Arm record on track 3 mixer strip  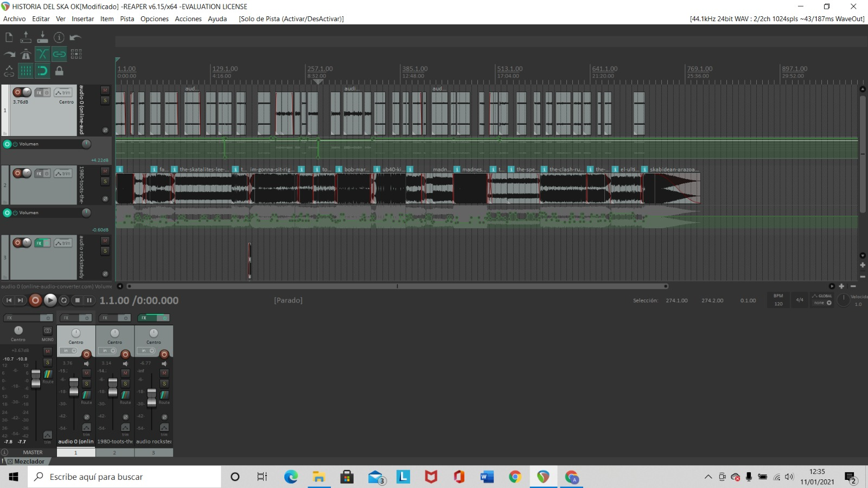(164, 354)
